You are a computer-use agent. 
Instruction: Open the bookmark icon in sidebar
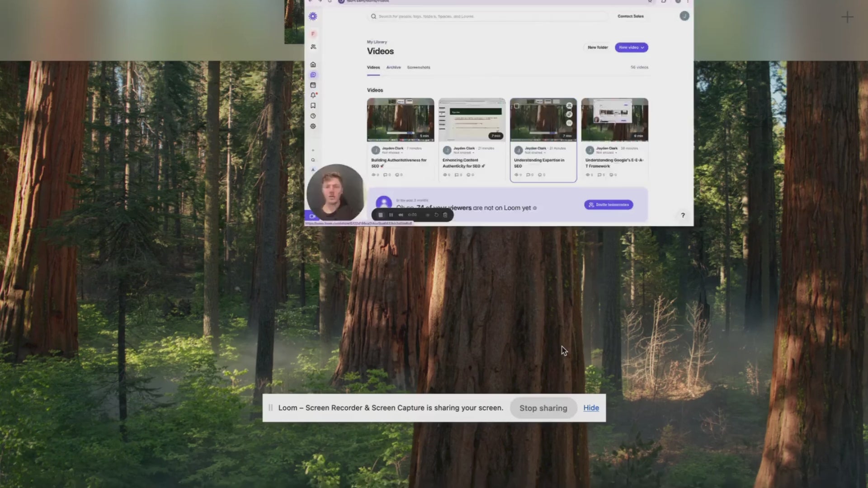click(313, 106)
